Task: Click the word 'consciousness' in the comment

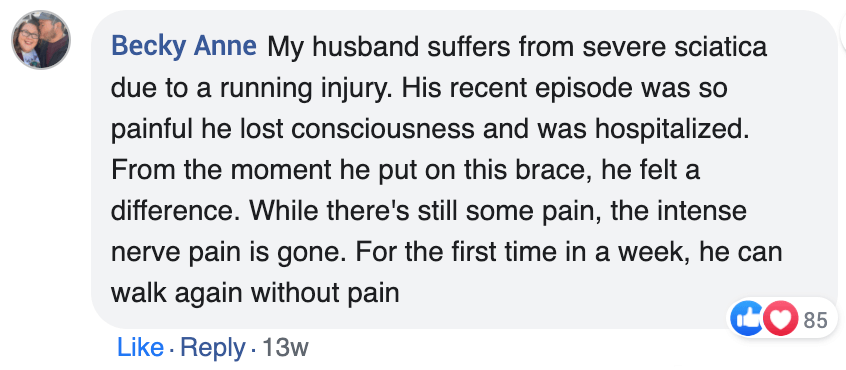Action: (383, 129)
